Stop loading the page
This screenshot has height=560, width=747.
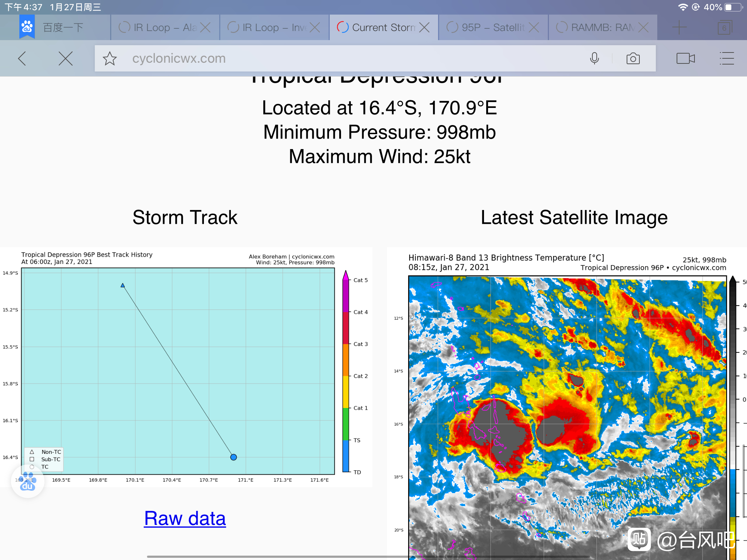(66, 58)
